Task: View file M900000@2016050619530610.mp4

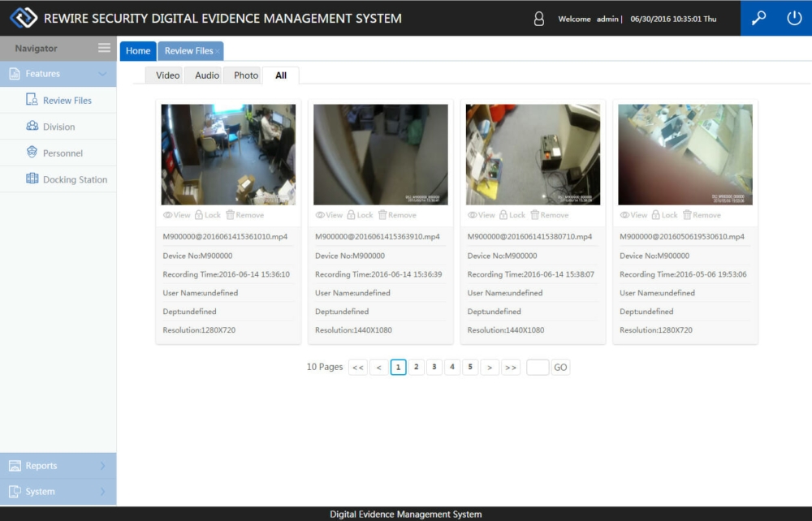Action: point(633,215)
